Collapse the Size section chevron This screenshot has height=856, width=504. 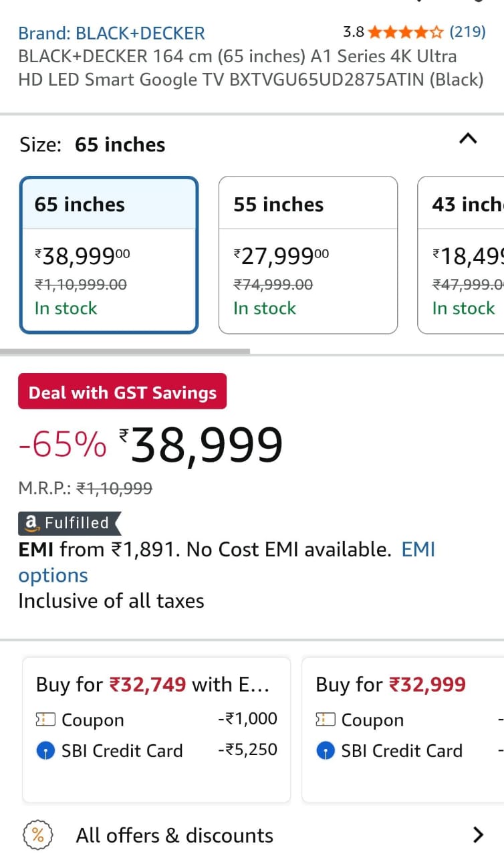pyautogui.click(x=468, y=139)
